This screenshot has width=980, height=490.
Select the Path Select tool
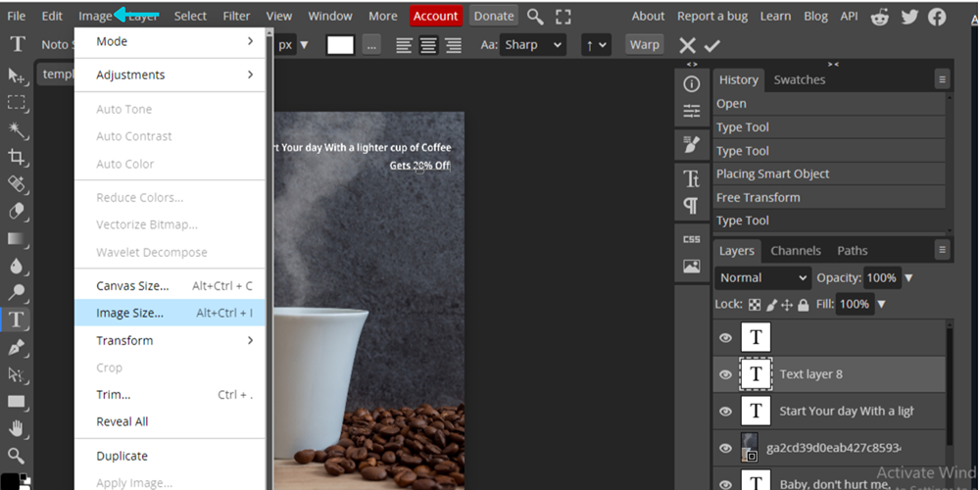[16, 374]
